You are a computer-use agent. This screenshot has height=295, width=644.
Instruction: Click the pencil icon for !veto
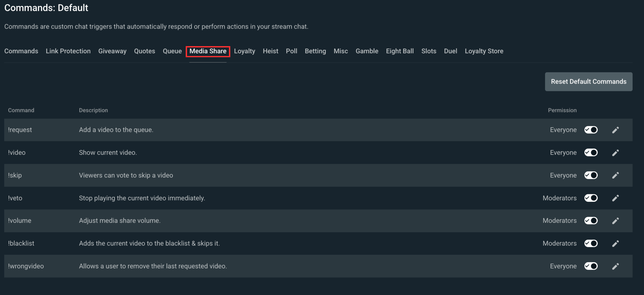coord(615,198)
